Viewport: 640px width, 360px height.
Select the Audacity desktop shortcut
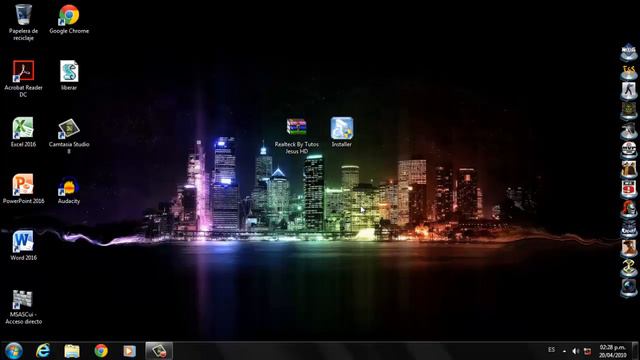[x=69, y=190]
